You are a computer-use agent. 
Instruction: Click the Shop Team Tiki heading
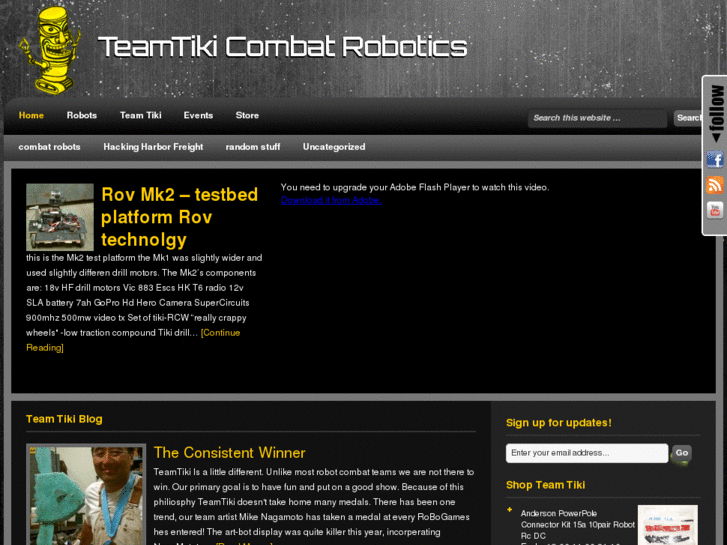545,485
